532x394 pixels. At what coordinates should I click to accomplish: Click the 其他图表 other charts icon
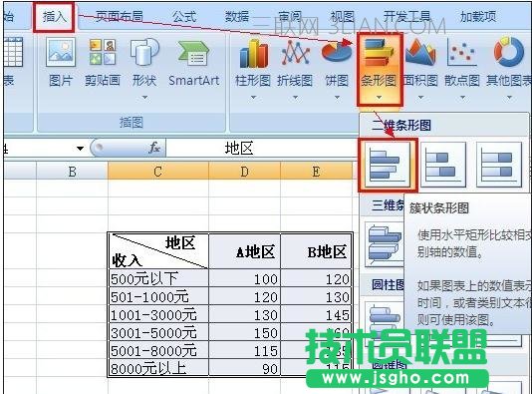[x=509, y=52]
